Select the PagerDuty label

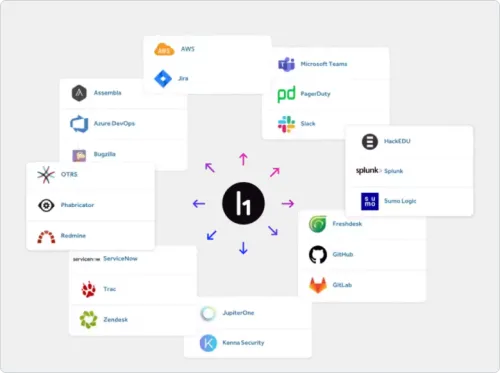pyautogui.click(x=315, y=94)
